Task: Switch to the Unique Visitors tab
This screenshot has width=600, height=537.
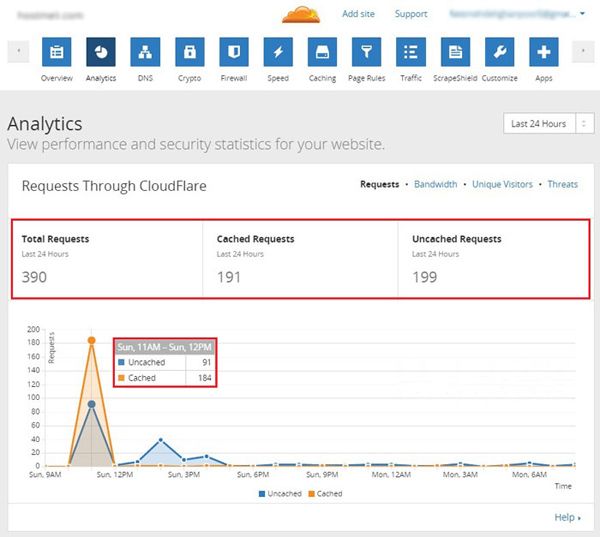Action: tap(502, 184)
